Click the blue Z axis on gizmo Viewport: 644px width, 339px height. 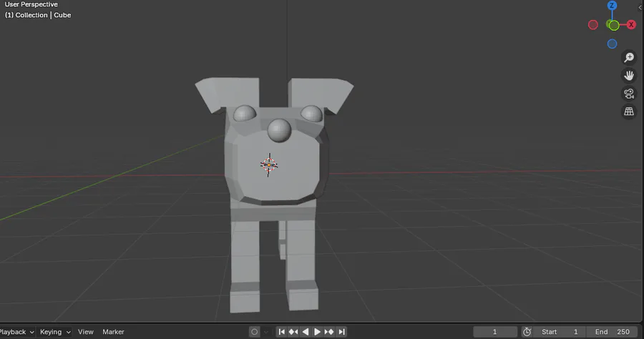pos(612,5)
